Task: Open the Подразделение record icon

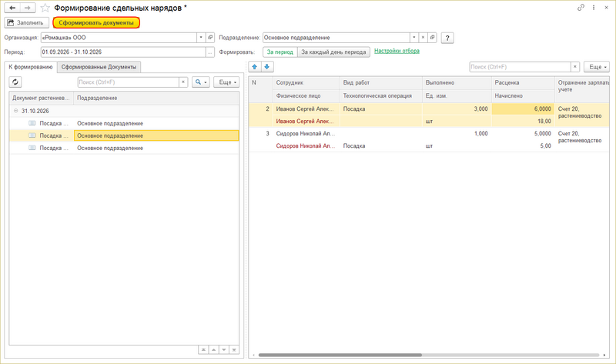Action: click(432, 38)
